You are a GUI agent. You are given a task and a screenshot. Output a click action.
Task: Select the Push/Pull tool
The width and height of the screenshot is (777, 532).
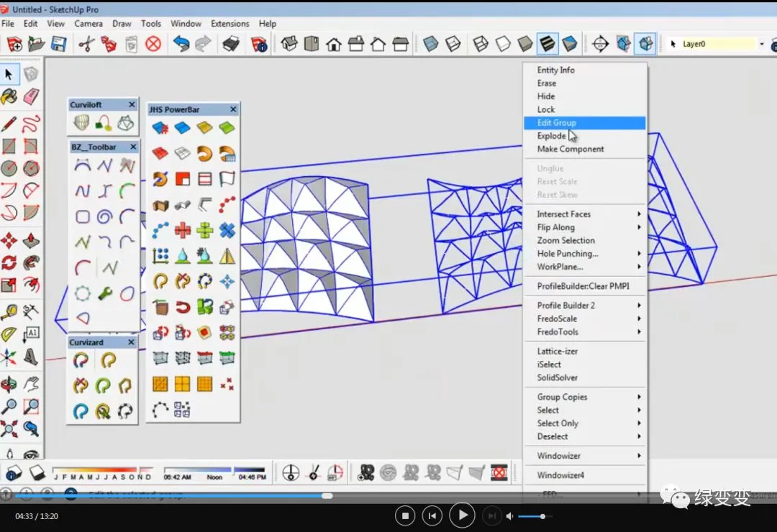[31, 241]
